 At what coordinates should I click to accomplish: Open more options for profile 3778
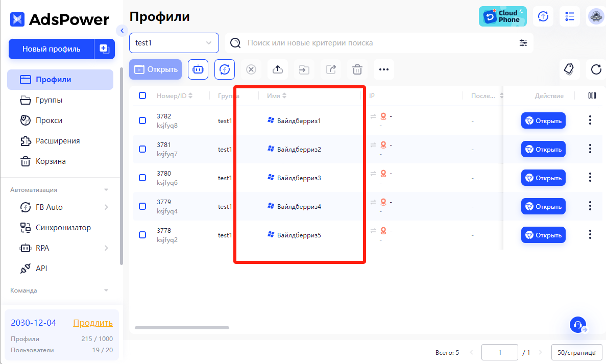[590, 234]
